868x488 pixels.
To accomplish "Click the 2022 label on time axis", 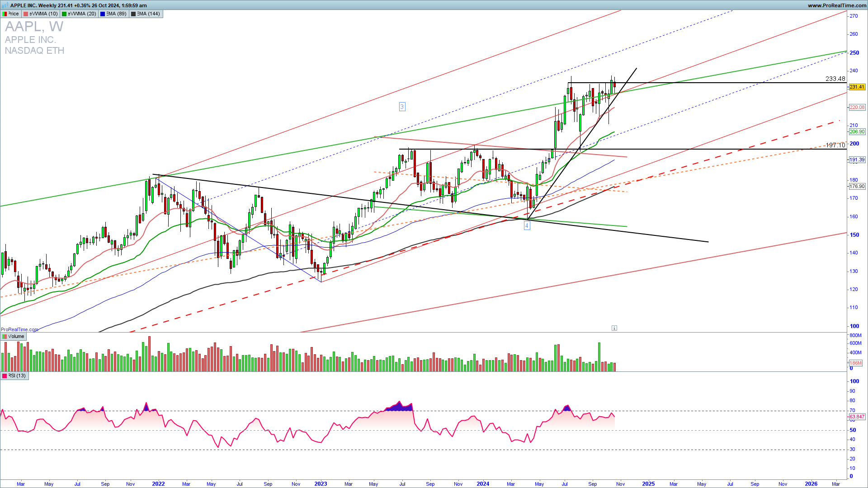I will coord(158,484).
